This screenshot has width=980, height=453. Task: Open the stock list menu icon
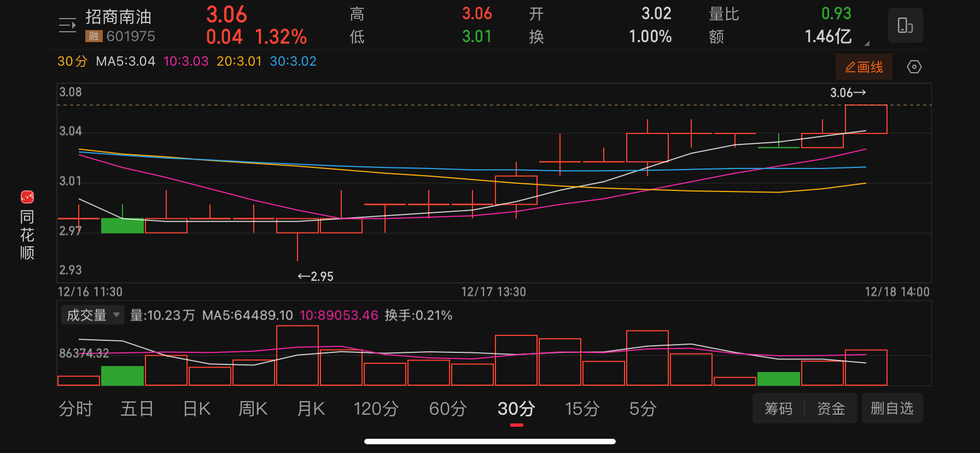(67, 25)
